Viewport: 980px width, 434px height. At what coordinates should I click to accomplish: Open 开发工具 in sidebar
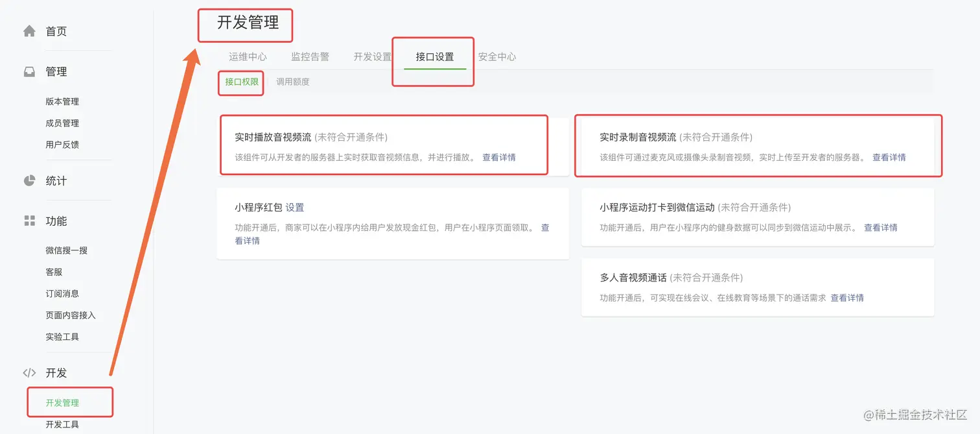pos(62,424)
